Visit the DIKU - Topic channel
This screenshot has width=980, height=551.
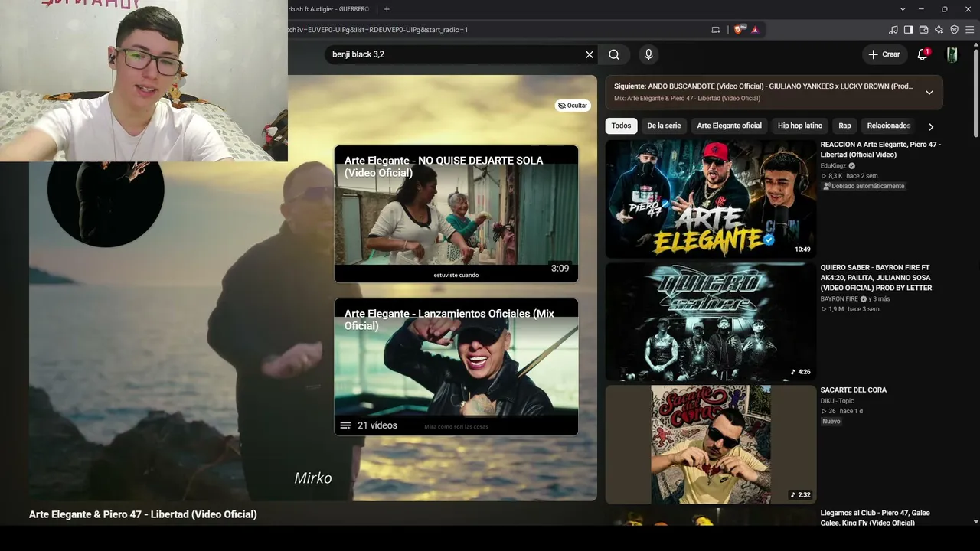pos(837,401)
